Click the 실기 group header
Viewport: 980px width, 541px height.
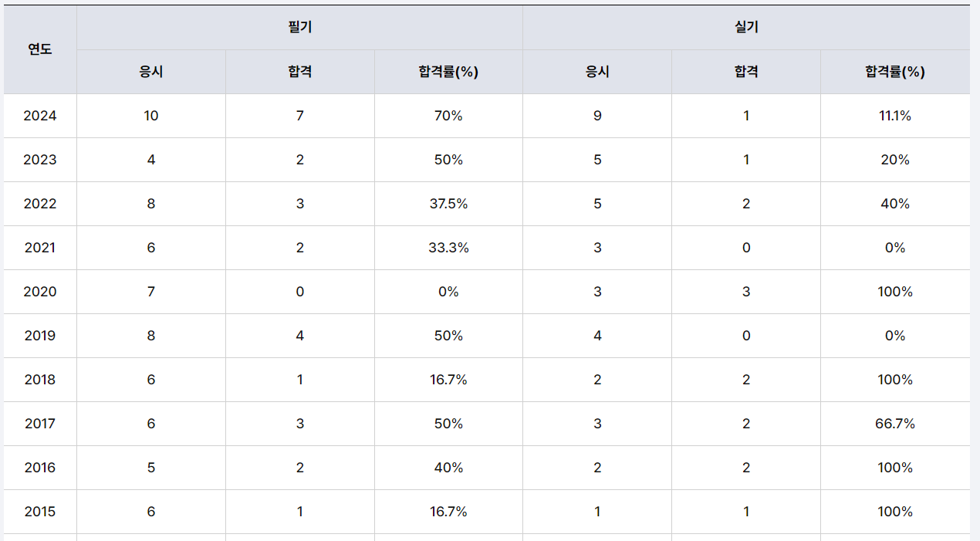pos(746,28)
